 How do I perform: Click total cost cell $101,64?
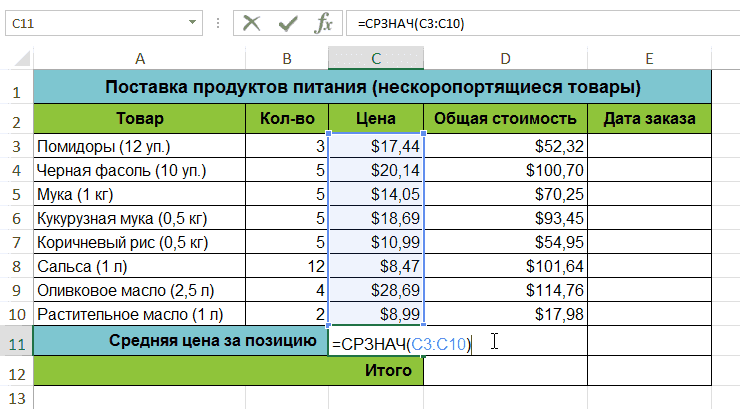pyautogui.click(x=505, y=267)
